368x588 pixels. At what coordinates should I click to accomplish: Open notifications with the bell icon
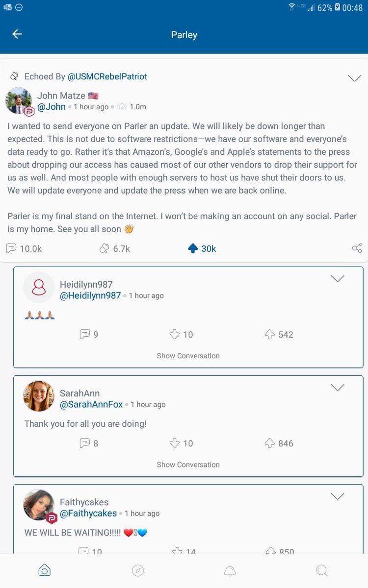click(230, 570)
